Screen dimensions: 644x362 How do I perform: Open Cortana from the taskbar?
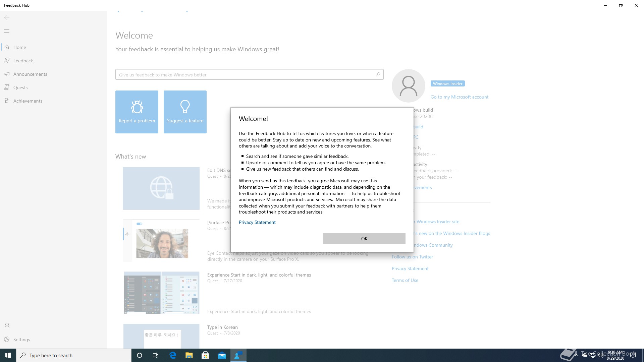click(140, 355)
